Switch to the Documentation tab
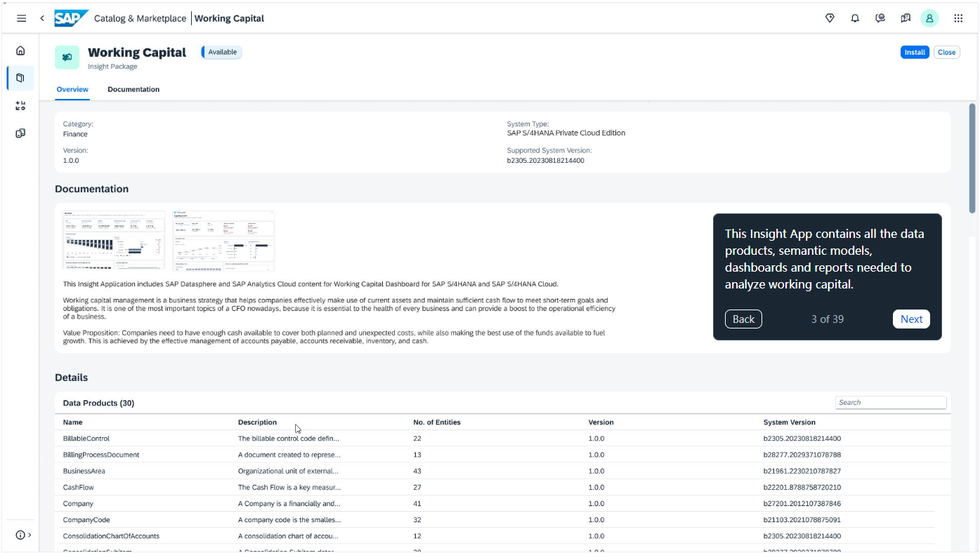Screen dimensions: 980x558 tap(133, 89)
